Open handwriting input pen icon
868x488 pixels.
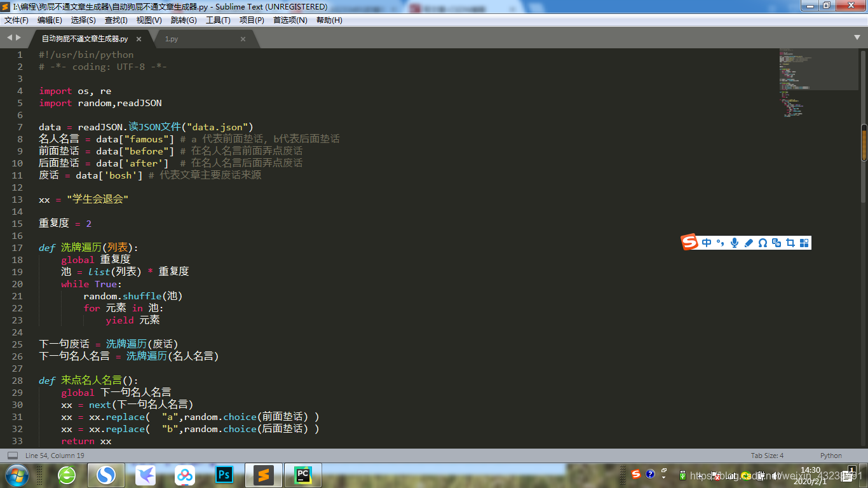749,243
